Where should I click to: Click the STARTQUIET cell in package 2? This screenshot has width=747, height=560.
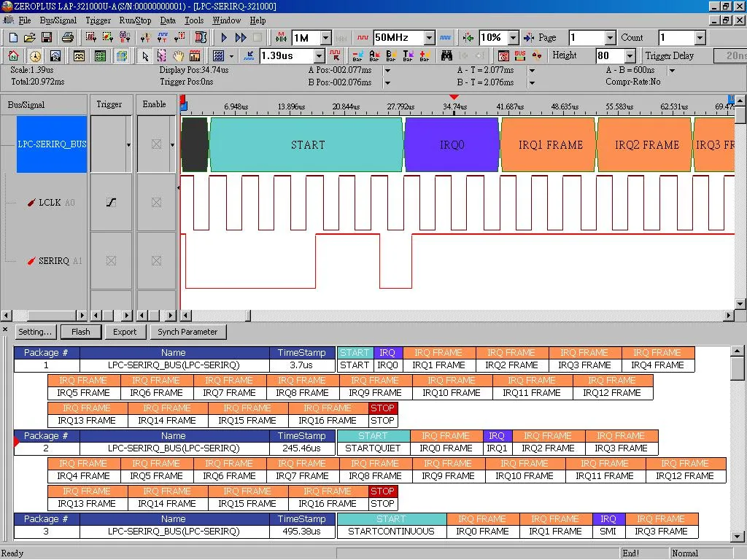pyautogui.click(x=373, y=448)
